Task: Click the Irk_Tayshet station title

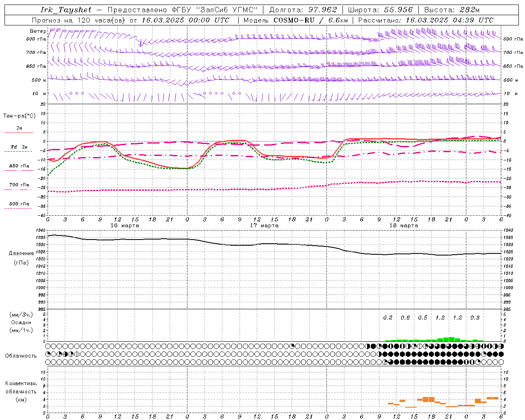Action: (x=66, y=10)
